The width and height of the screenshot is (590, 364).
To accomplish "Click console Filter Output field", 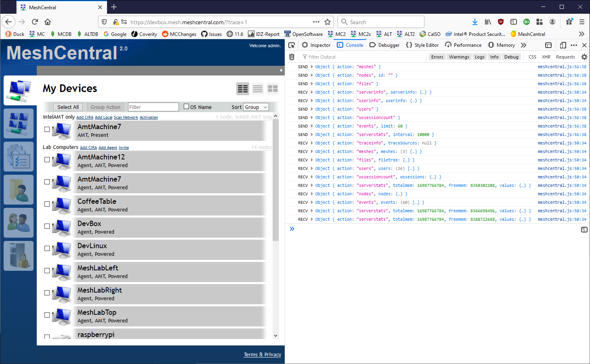I will click(363, 57).
